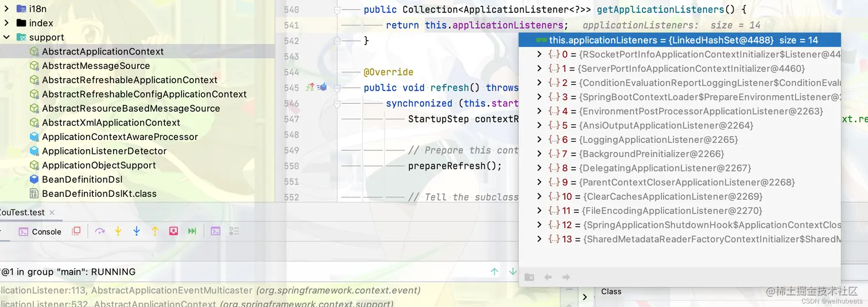This screenshot has width=868, height=307.
Task: Click applicationListeners in return statement line 541
Action: pos(507,25)
